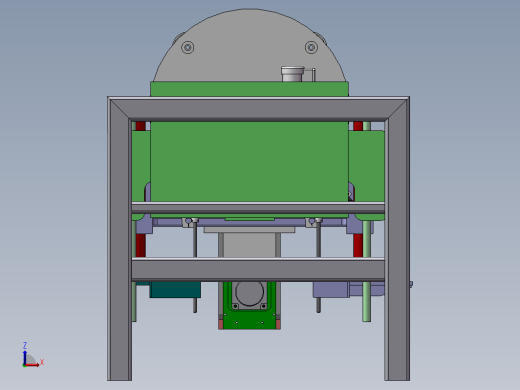Select the left screw on the gray dome
The height and width of the screenshot is (390, 520).
[188, 47]
